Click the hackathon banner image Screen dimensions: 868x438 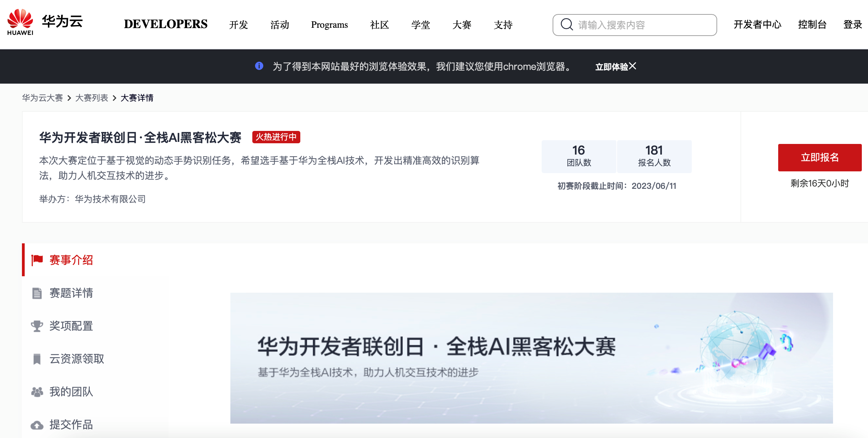click(x=531, y=358)
